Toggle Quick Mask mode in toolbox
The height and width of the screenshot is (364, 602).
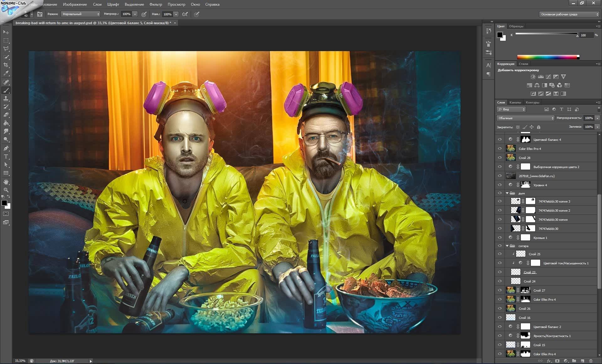(6, 214)
